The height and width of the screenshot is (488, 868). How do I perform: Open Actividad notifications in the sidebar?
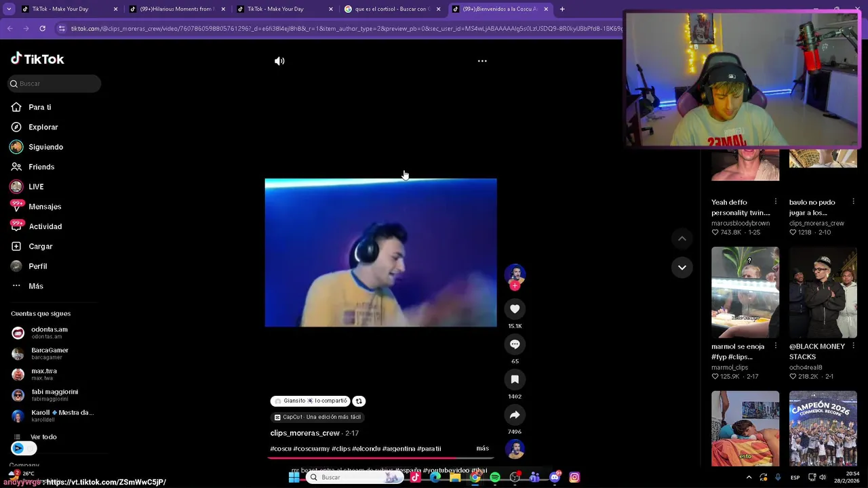(45, 226)
